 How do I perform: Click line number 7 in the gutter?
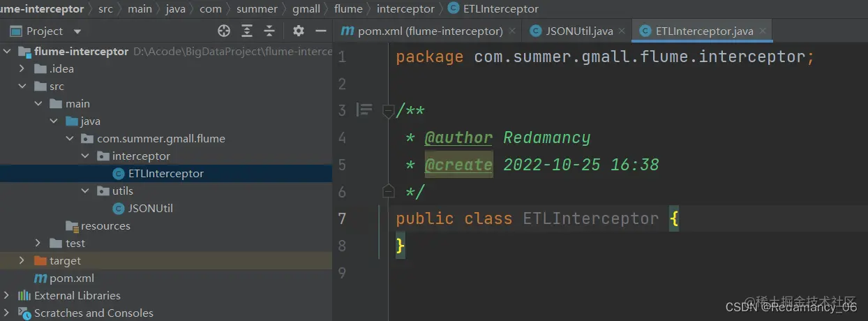coord(342,218)
